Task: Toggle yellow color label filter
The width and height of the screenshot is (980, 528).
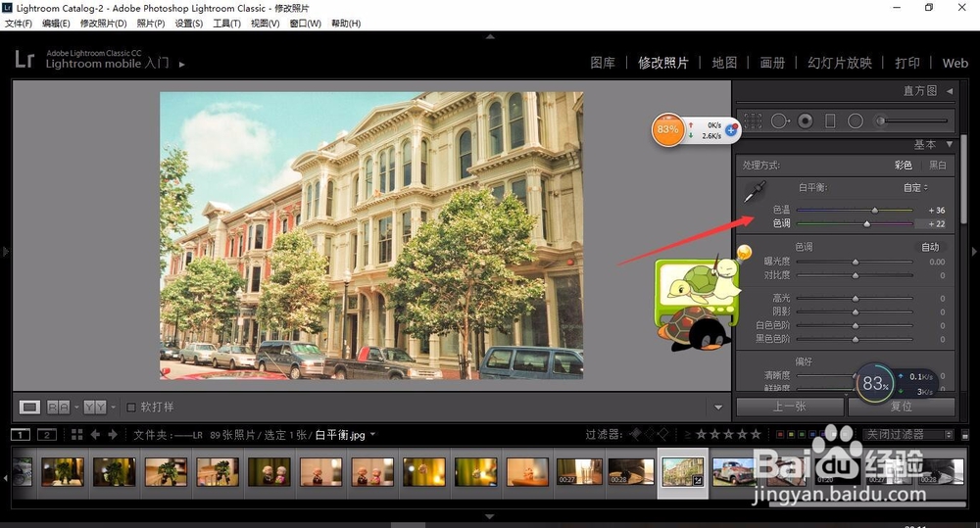Action: [791, 434]
